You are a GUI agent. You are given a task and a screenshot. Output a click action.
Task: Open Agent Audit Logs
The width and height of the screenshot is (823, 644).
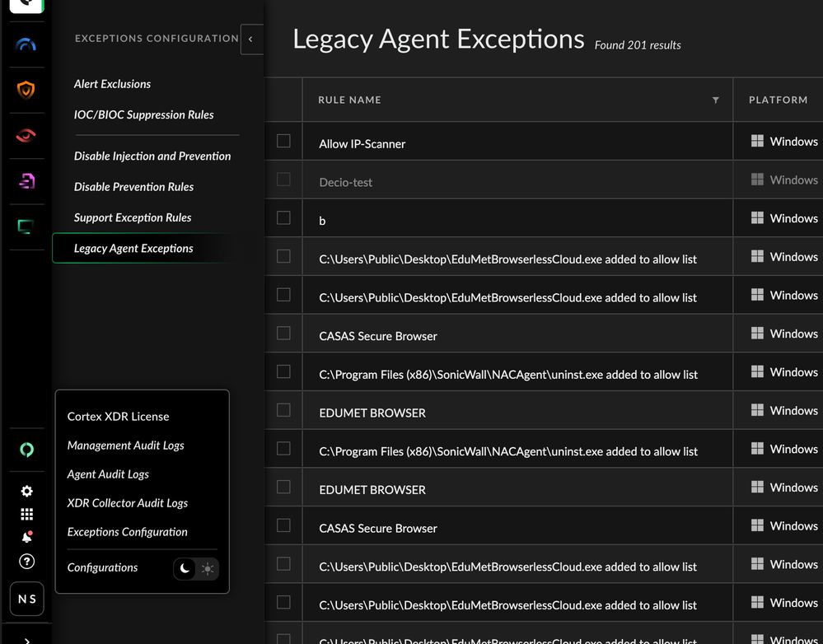pos(108,474)
